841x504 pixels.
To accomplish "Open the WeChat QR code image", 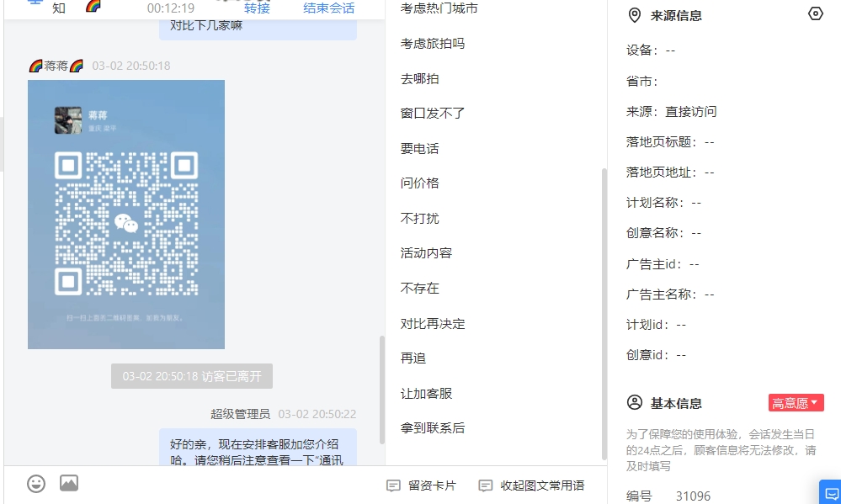I will pyautogui.click(x=126, y=215).
